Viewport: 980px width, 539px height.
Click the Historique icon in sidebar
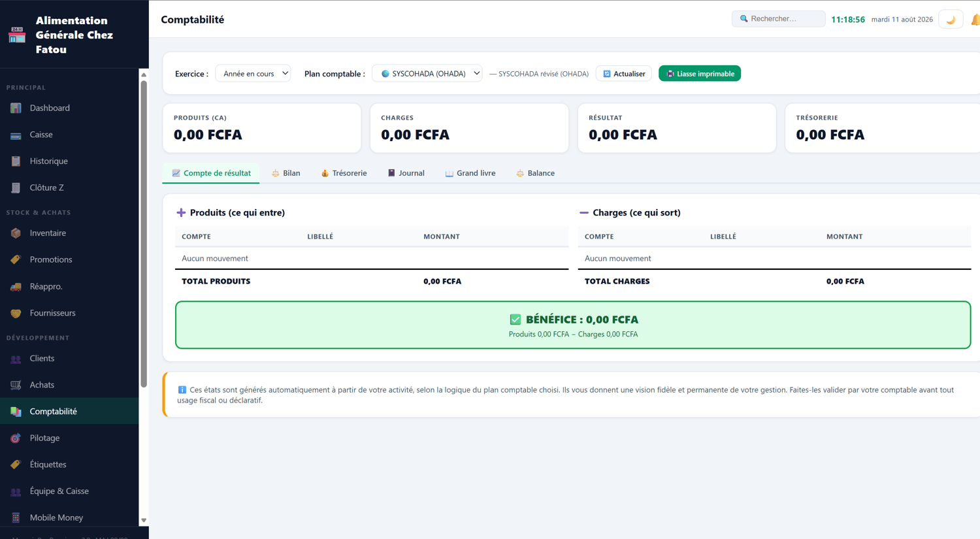point(16,161)
